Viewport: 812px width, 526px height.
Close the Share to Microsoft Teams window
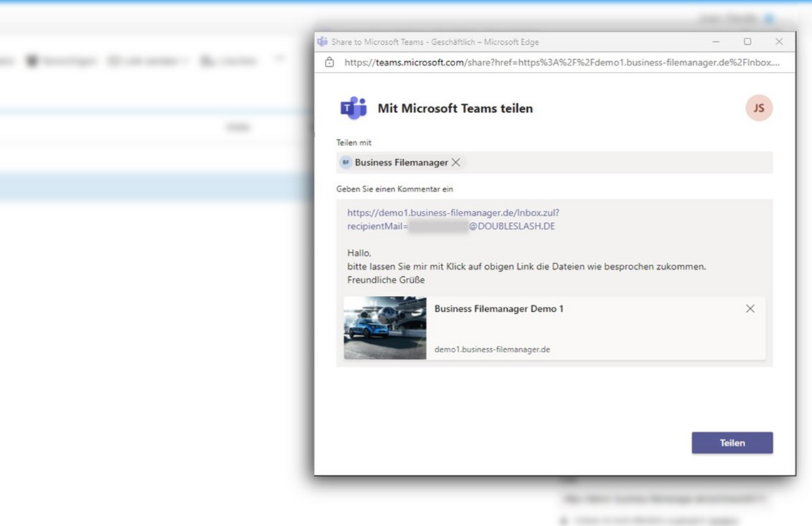pos(779,42)
